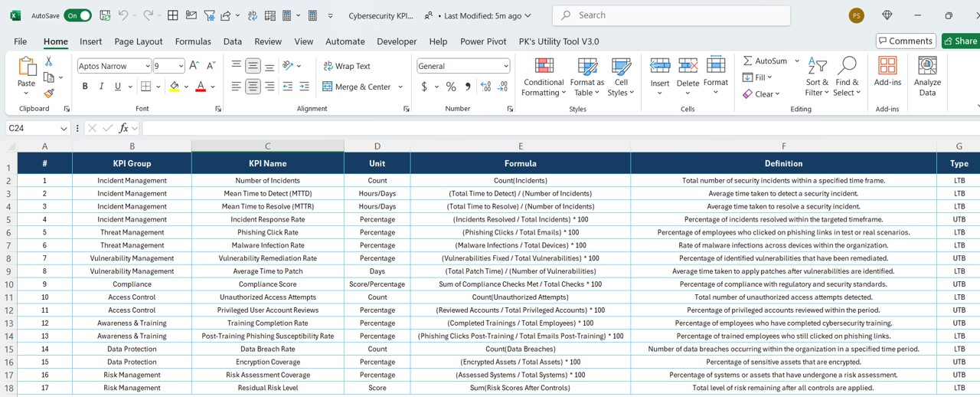Viewport: 980px width, 397px height.
Task: Switch to the Power Pivot tab
Action: tap(483, 41)
